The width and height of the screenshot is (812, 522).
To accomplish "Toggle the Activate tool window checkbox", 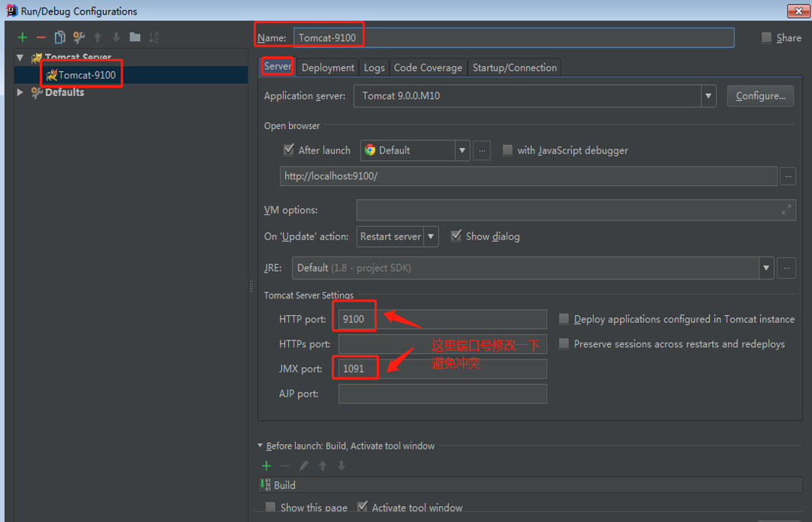I will point(362,507).
